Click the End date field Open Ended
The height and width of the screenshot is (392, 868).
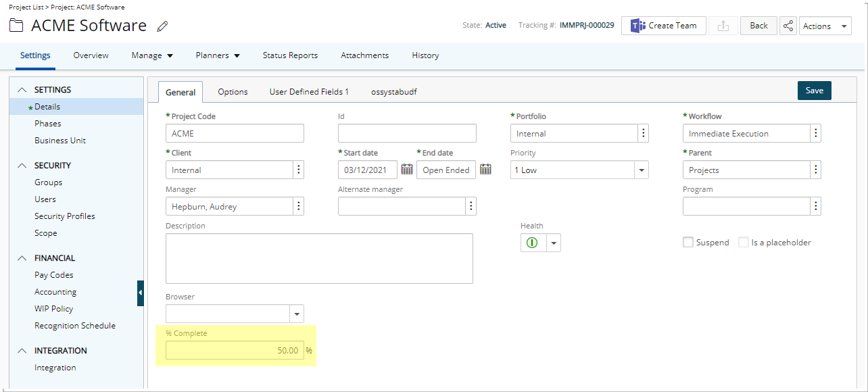pos(446,170)
